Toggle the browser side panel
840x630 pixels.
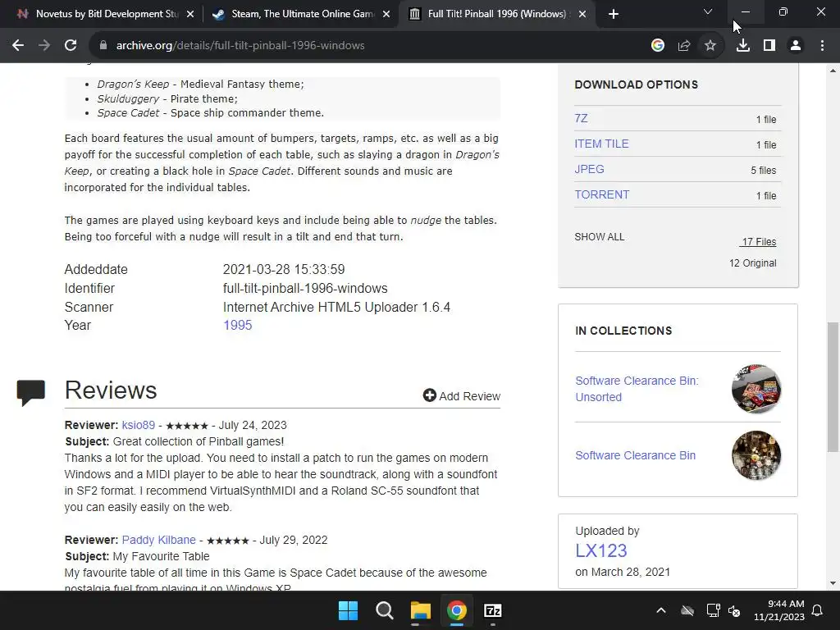pyautogui.click(x=769, y=46)
